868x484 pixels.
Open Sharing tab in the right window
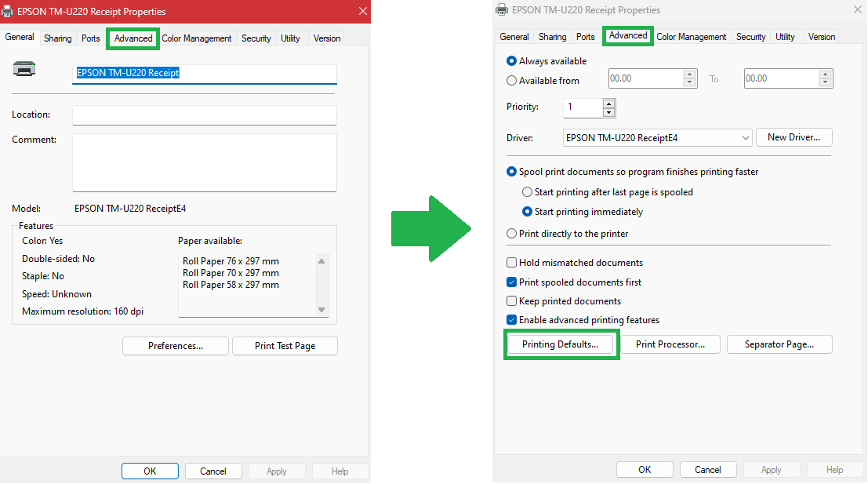point(553,37)
